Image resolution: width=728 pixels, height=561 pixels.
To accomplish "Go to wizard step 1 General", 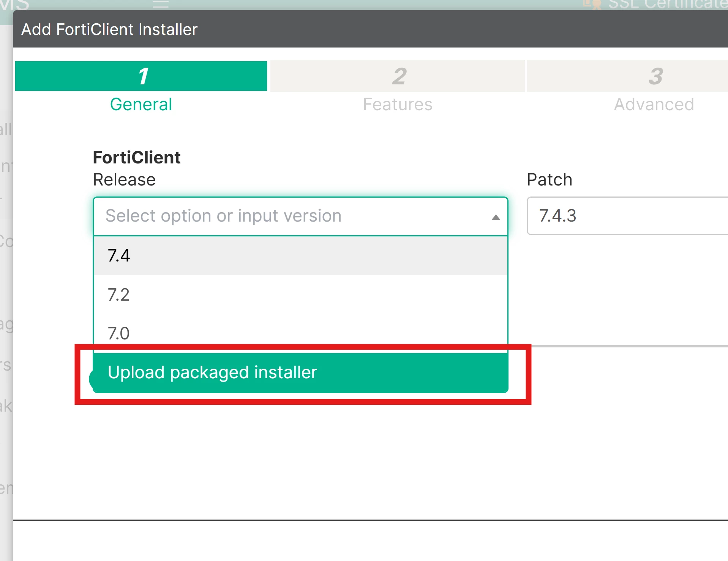I will tap(141, 76).
